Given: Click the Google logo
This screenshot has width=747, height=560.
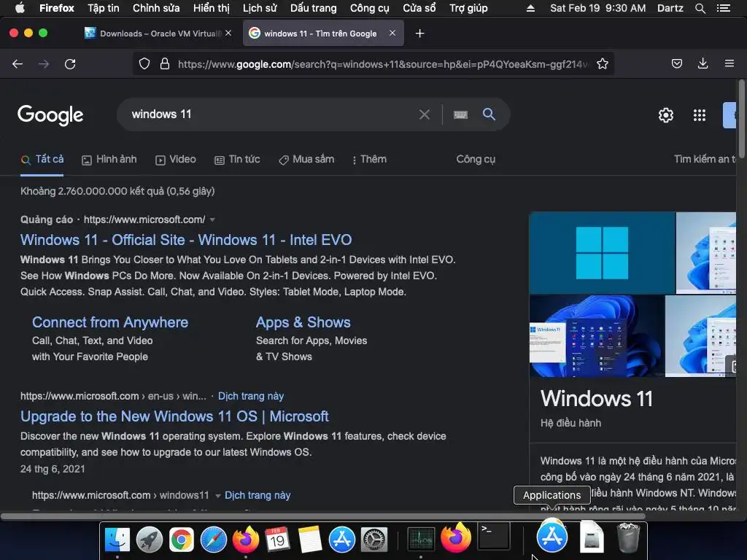Looking at the screenshot, I should point(50,115).
